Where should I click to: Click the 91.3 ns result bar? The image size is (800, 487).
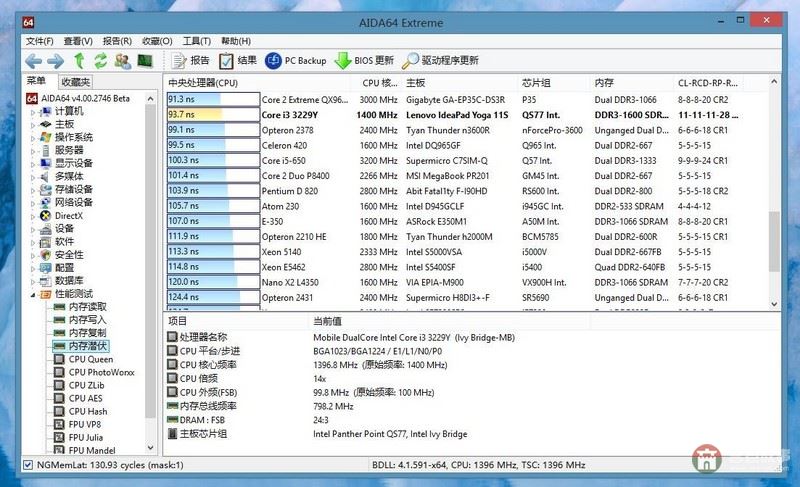click(x=213, y=99)
